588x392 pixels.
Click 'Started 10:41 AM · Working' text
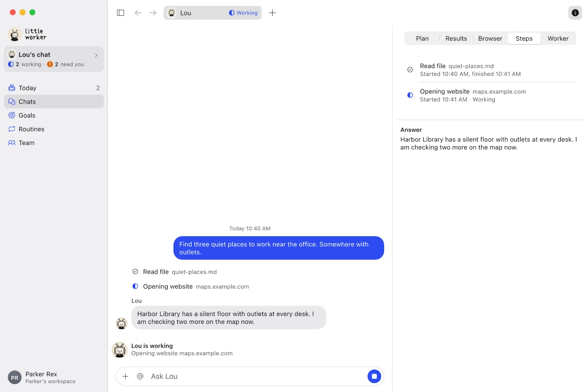click(x=457, y=100)
